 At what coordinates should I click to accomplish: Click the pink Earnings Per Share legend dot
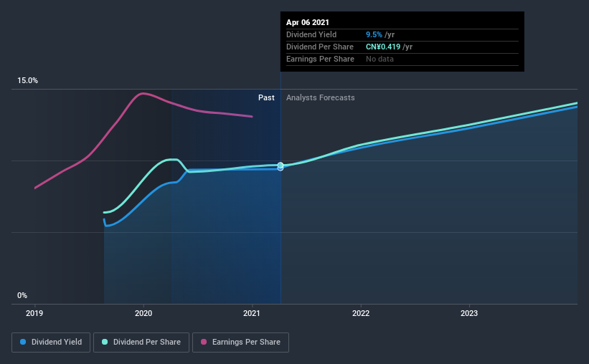(204, 342)
